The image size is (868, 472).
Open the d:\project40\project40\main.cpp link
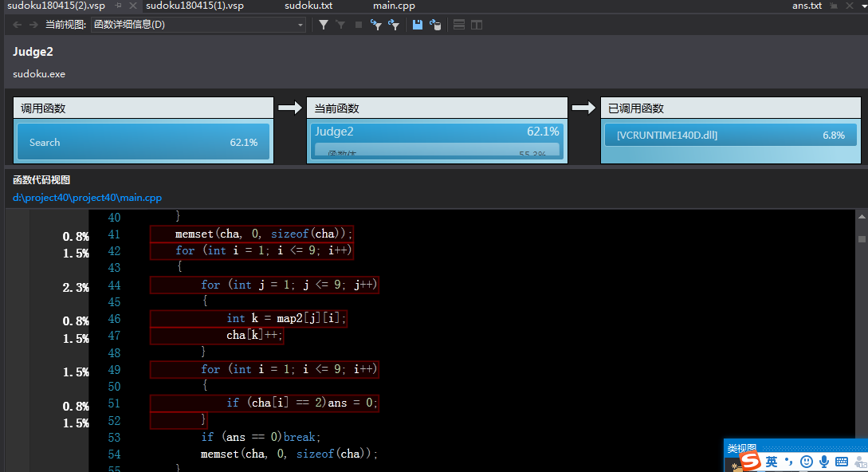point(87,198)
